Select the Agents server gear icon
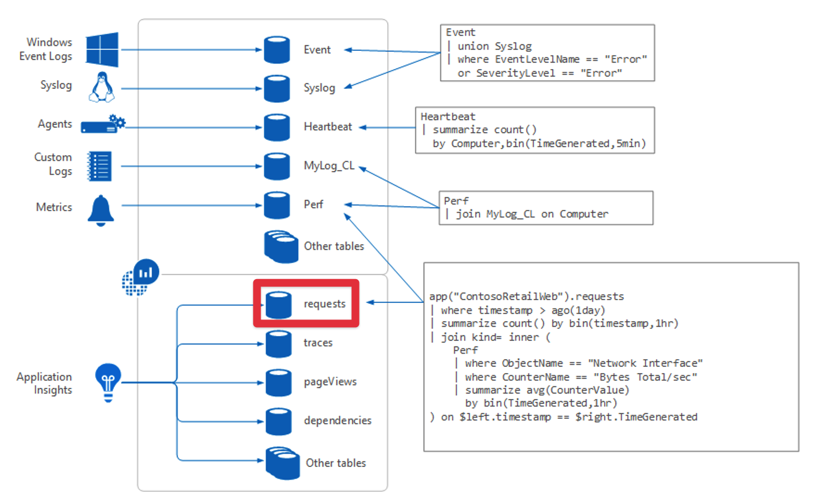The width and height of the screenshot is (817, 504). pyautogui.click(x=103, y=124)
